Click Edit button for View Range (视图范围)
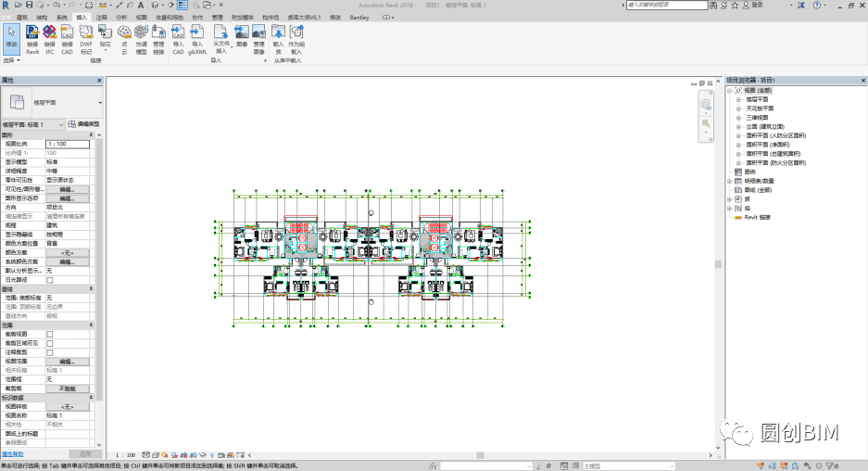This screenshot has width=868, height=471. click(x=67, y=362)
